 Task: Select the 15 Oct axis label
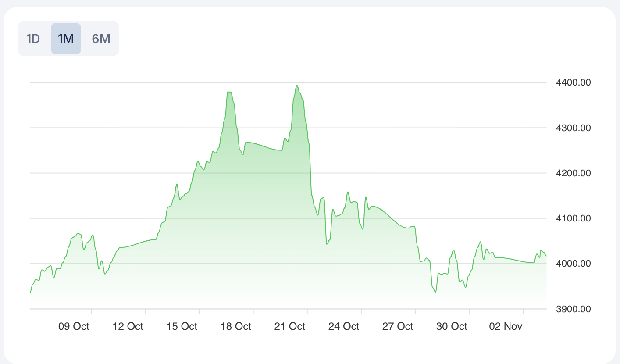point(182,326)
